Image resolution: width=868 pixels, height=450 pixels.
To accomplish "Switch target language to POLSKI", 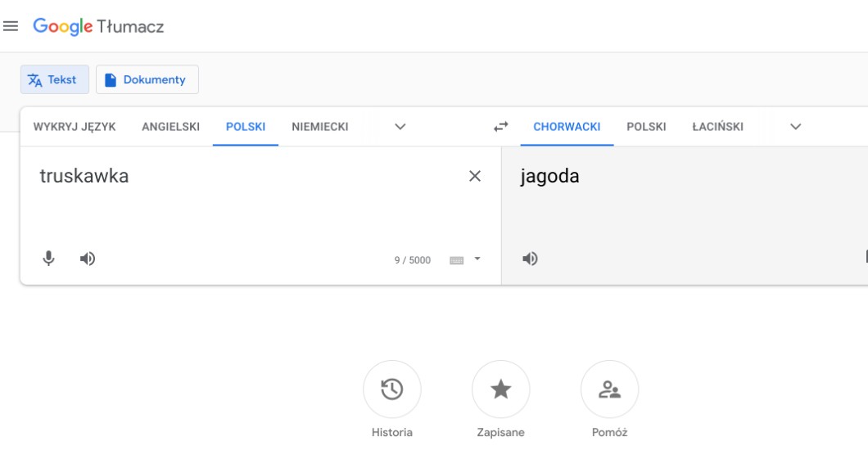I will [x=646, y=127].
